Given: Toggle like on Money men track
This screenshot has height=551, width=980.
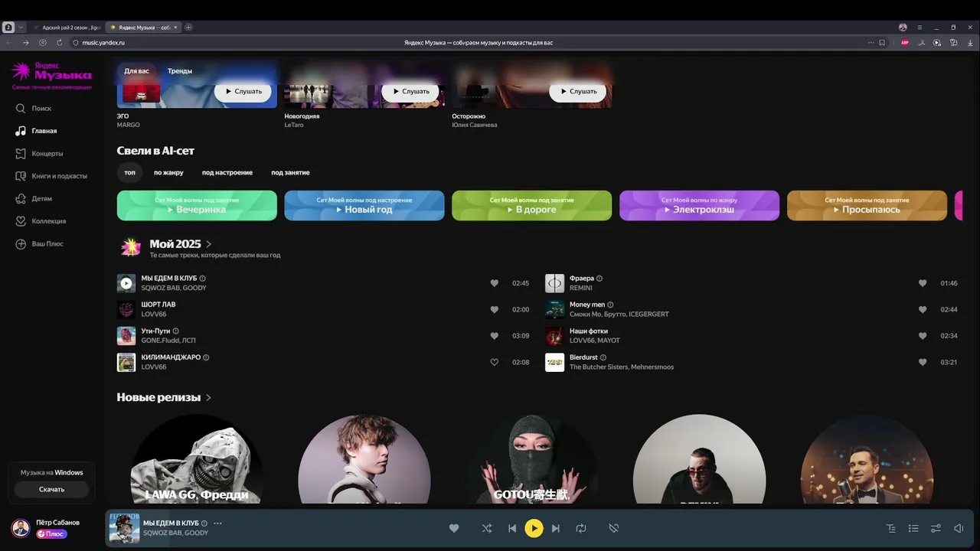Looking at the screenshot, I should 923,309.
